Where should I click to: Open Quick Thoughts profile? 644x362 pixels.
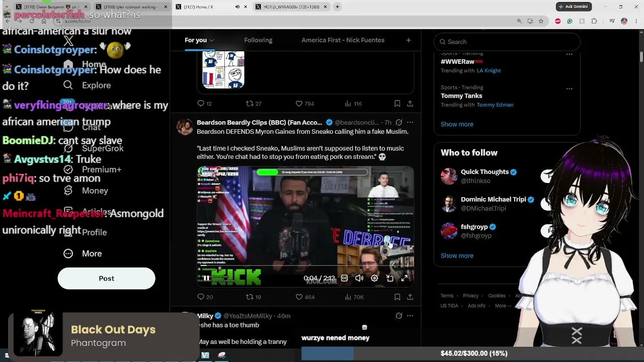[485, 172]
